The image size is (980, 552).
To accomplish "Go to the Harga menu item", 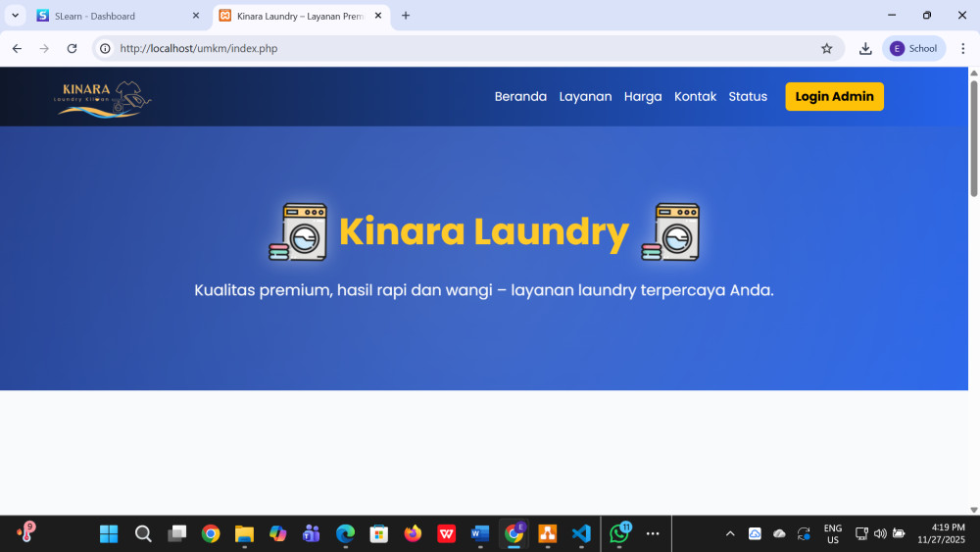I will coord(643,96).
